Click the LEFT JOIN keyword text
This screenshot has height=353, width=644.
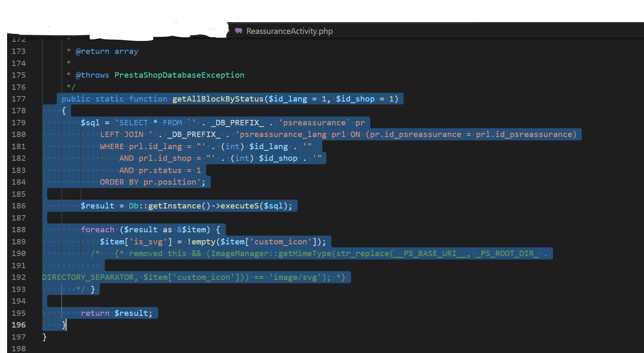pos(121,134)
